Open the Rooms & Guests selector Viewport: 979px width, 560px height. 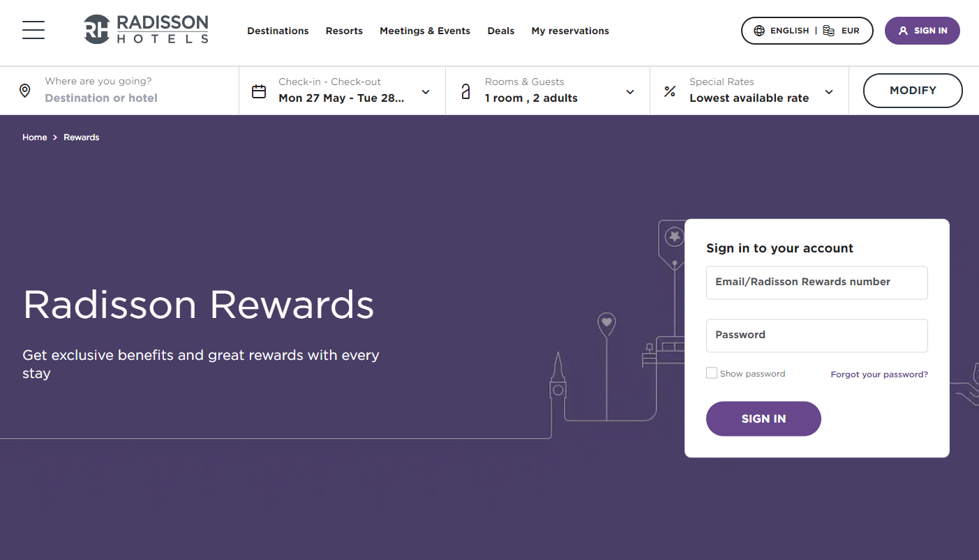[x=629, y=91]
